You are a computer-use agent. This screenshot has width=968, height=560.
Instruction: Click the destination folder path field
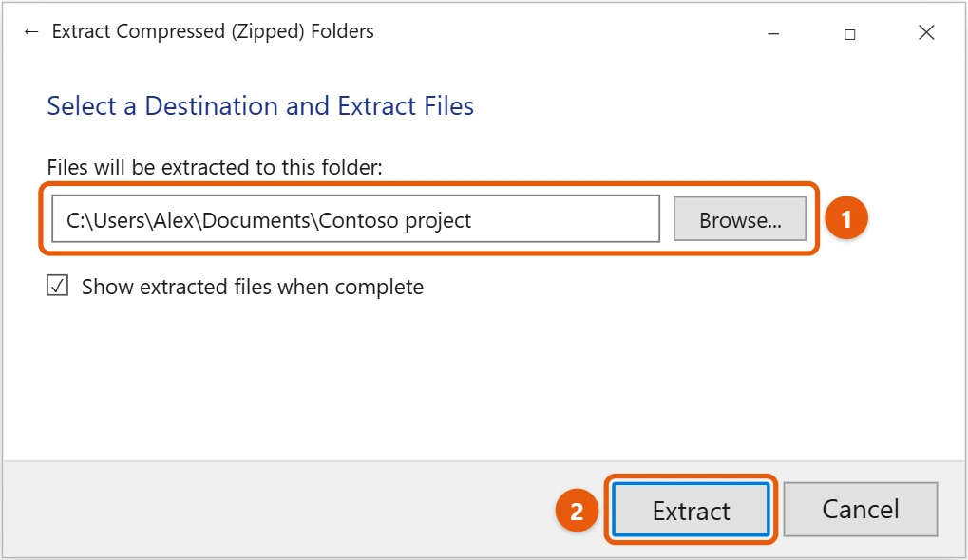pyautogui.click(x=355, y=219)
